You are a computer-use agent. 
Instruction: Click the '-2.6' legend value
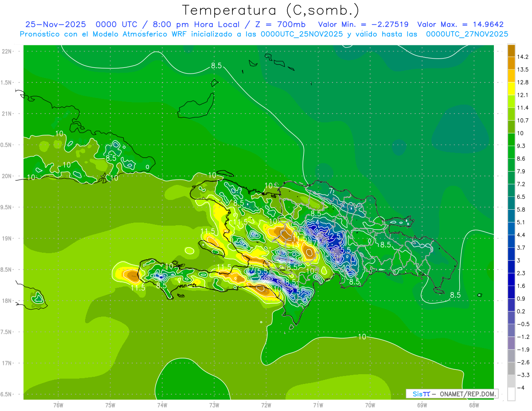point(523,363)
